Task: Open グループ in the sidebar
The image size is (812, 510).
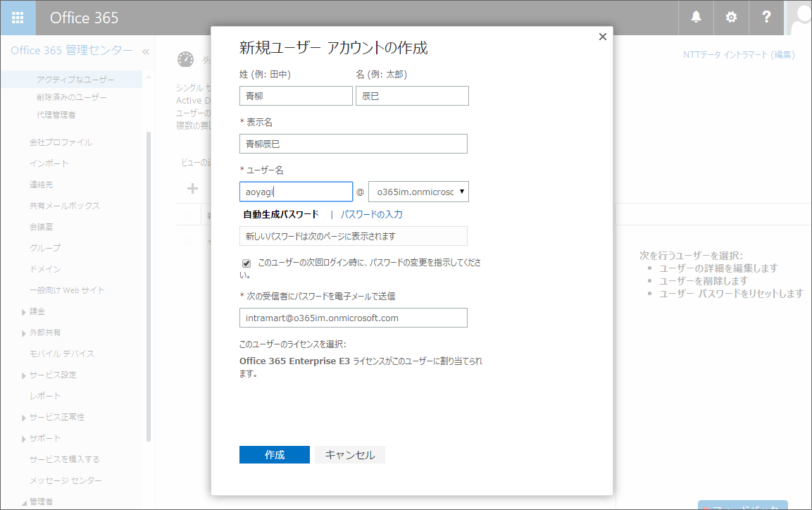Action: point(45,248)
